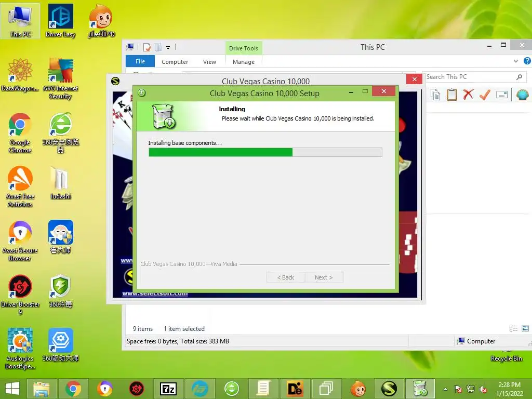
Task: Select the Drive Tools contextual tab
Action: pos(244,48)
